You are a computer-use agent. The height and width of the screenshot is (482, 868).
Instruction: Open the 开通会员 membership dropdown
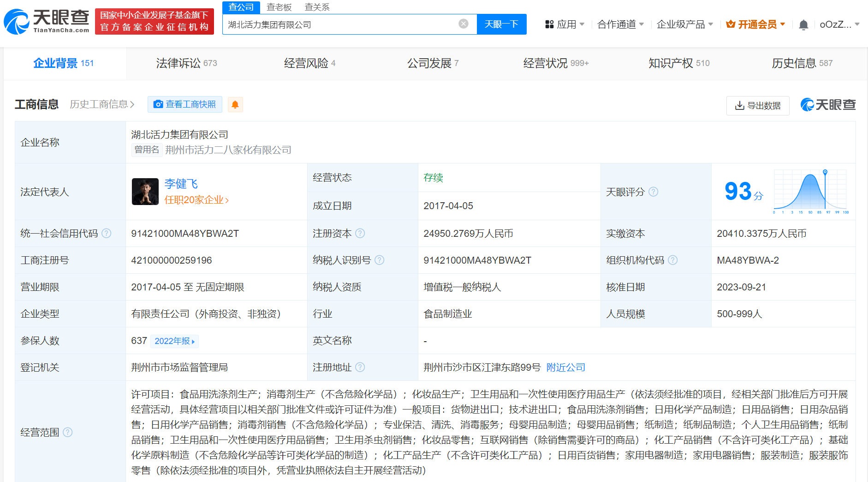tap(755, 24)
